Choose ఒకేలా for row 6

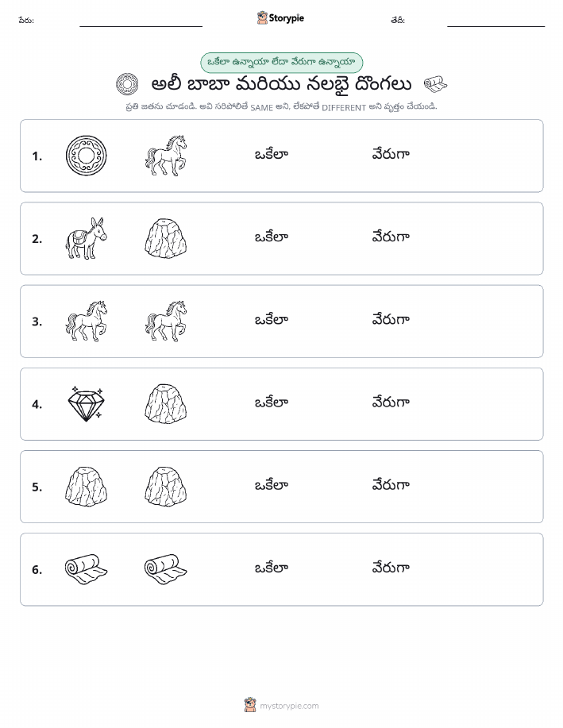coord(272,568)
